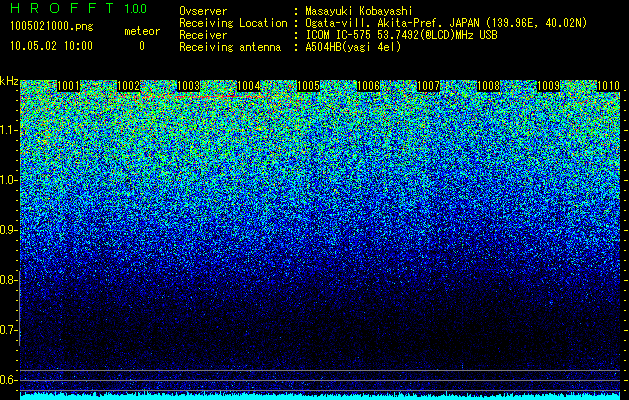
Task: Click the 0.9 frequency axis label
Action: 8,230
